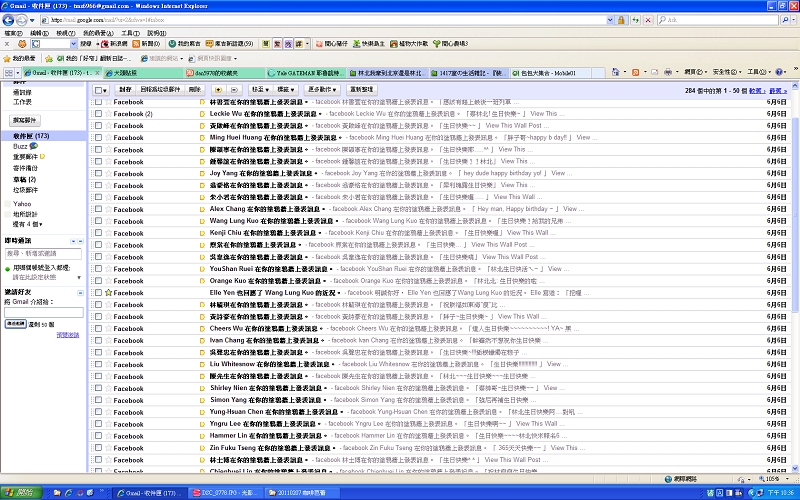Tick checkbox for Hammer Lin email

coord(98,436)
